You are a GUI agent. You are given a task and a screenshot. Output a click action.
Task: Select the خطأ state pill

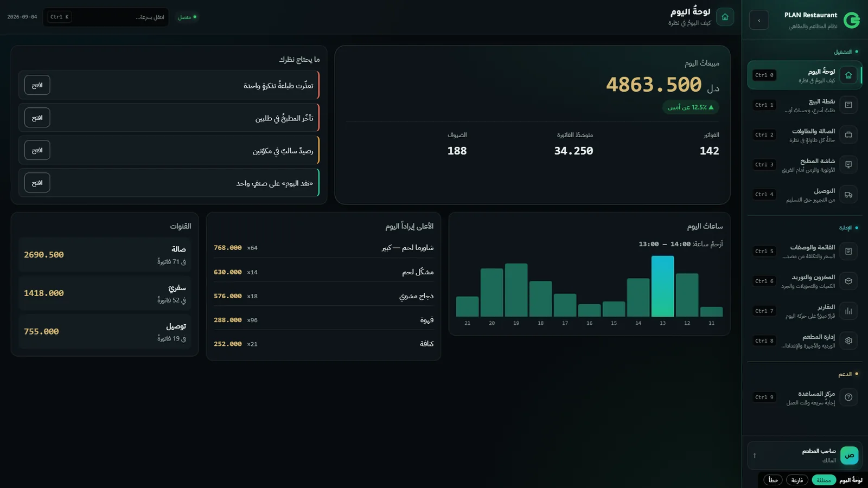(773, 480)
